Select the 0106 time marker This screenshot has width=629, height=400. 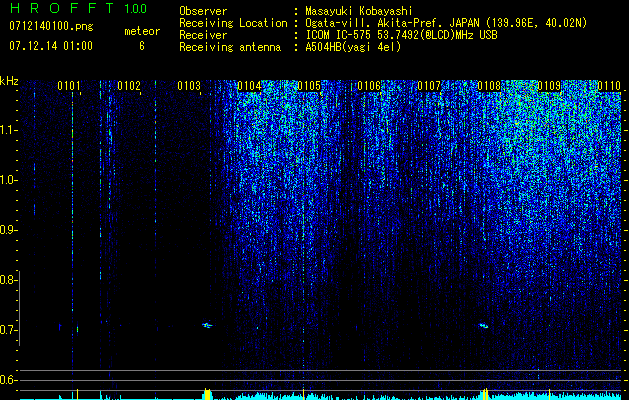[369, 86]
